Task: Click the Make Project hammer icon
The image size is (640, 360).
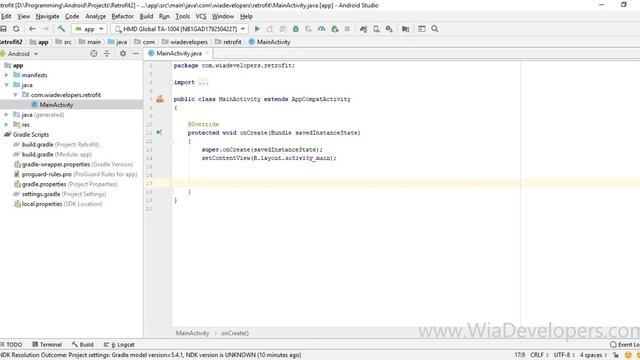Action: tap(61, 29)
